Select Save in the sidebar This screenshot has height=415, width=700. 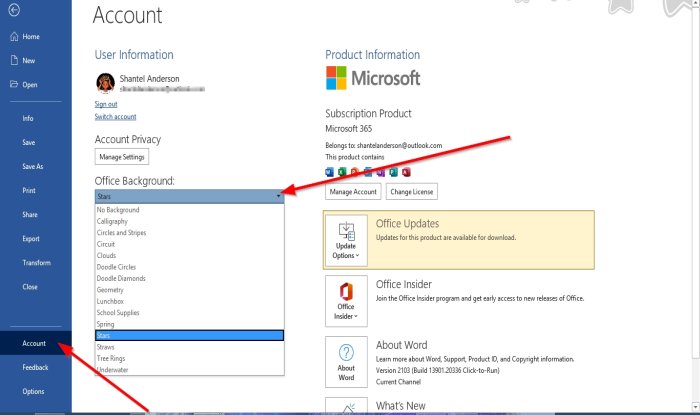29,142
